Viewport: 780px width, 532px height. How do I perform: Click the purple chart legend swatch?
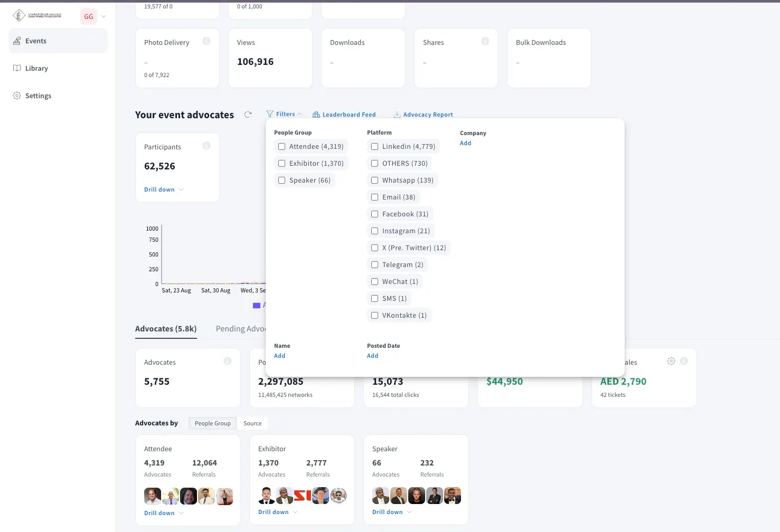[x=257, y=306]
